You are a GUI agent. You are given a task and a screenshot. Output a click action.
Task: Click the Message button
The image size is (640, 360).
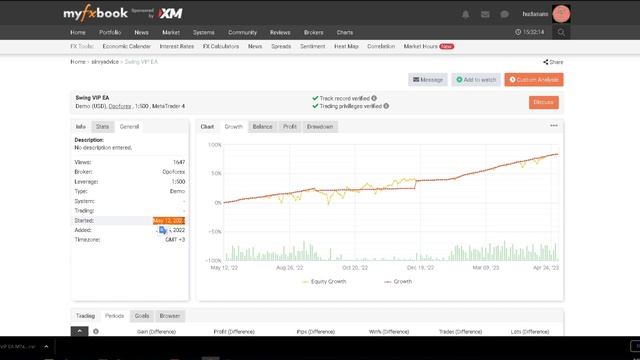click(428, 80)
